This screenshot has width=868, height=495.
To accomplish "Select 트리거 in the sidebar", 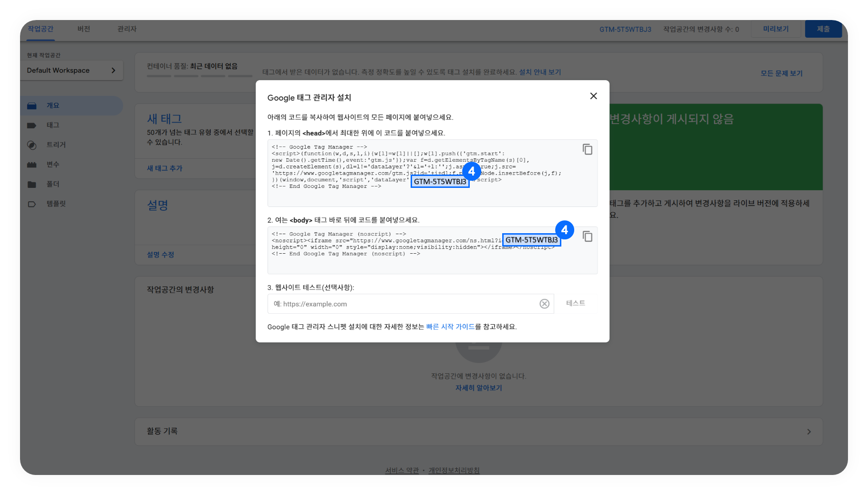I will [x=56, y=144].
